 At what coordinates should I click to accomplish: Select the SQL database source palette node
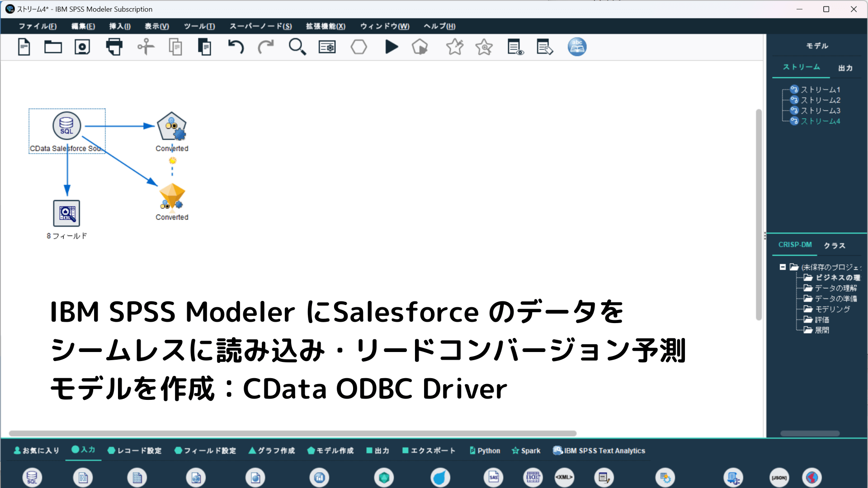coord(32,477)
